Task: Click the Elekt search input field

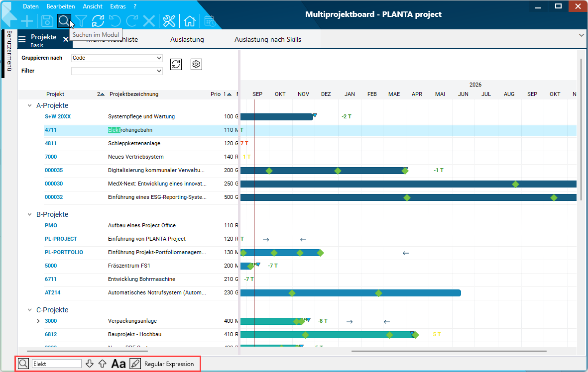Action: [56, 364]
